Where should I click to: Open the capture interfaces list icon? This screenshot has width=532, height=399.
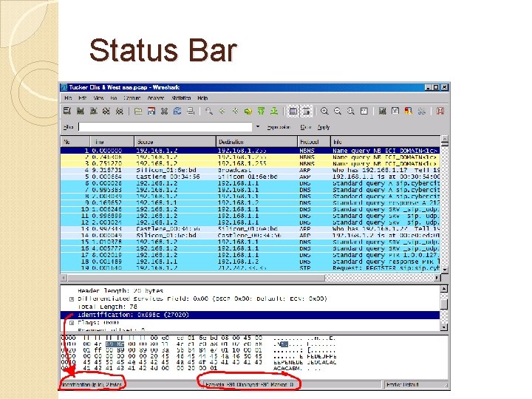tap(66, 111)
